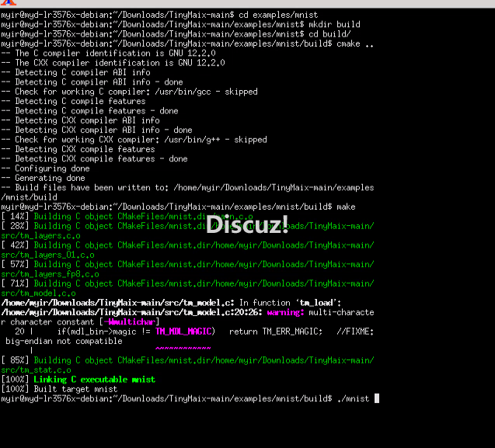This screenshot has height=448, width=495.
Task: Click the '-- Generating done' line
Action: (x=43, y=178)
